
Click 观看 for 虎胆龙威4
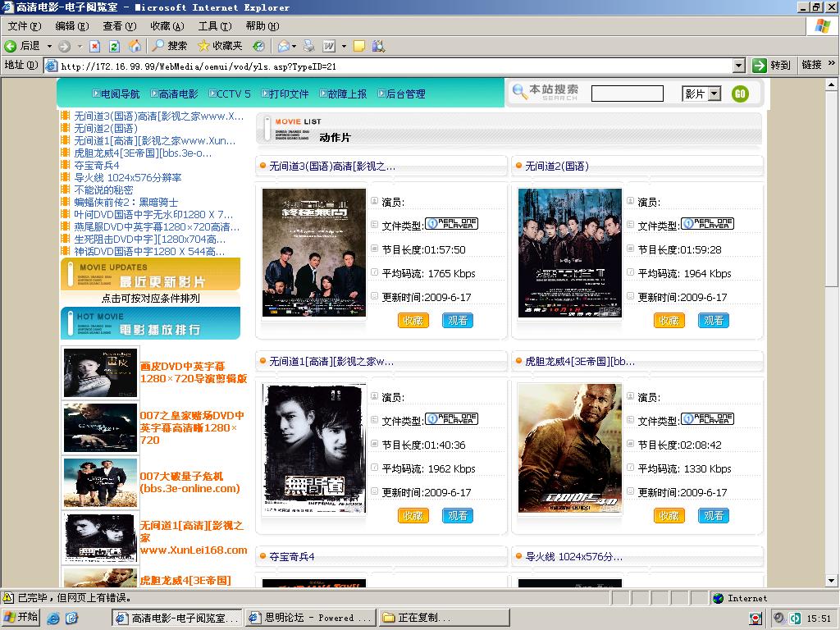coord(714,515)
